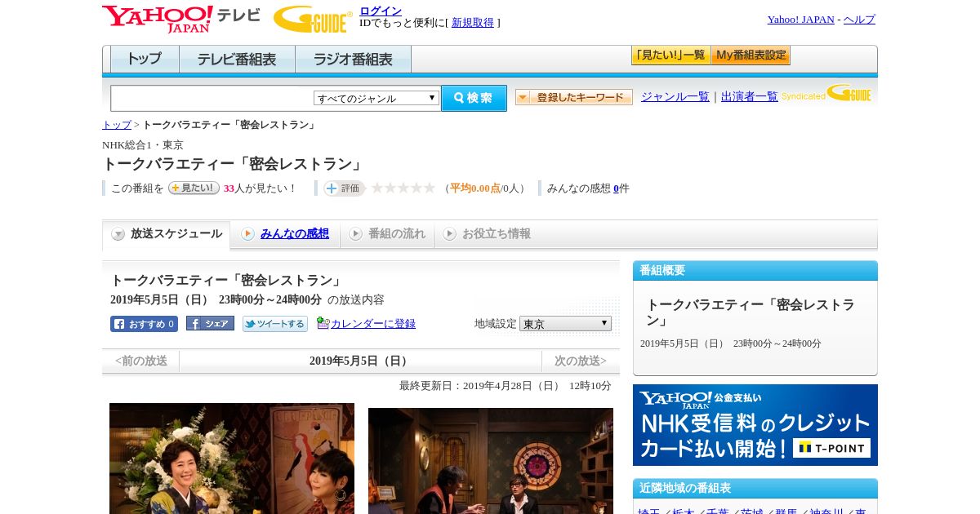Click the トップ breadcrumb link

point(117,125)
